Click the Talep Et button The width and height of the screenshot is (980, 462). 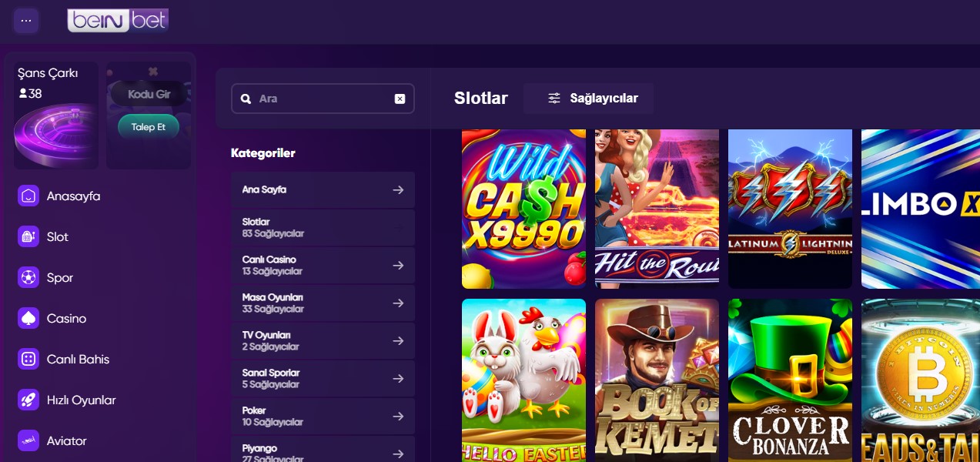click(149, 126)
